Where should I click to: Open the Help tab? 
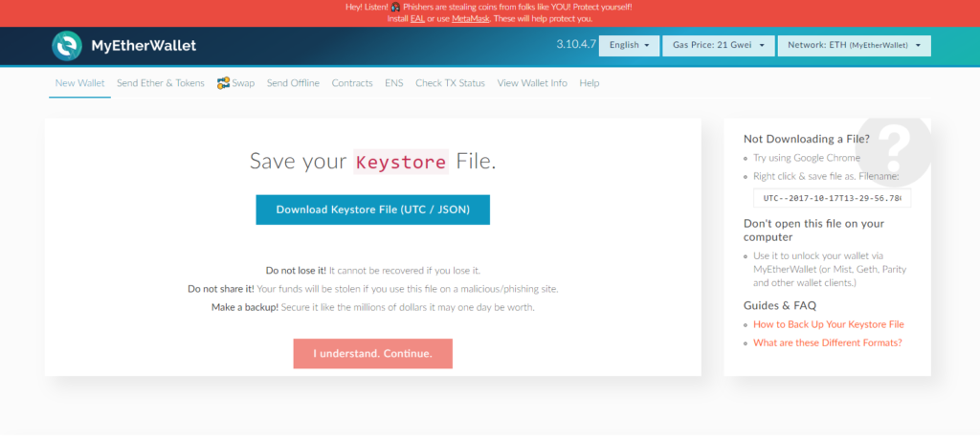point(590,83)
